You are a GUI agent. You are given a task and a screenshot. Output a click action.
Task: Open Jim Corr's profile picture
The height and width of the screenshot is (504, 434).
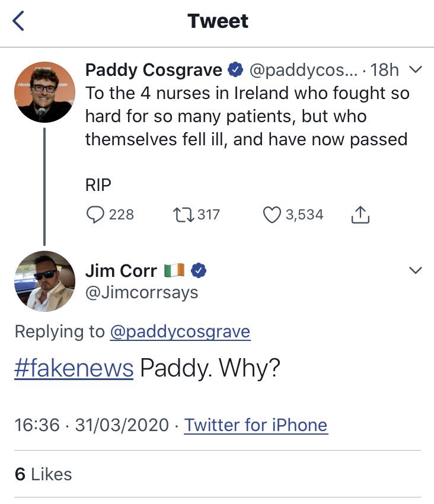(44, 280)
